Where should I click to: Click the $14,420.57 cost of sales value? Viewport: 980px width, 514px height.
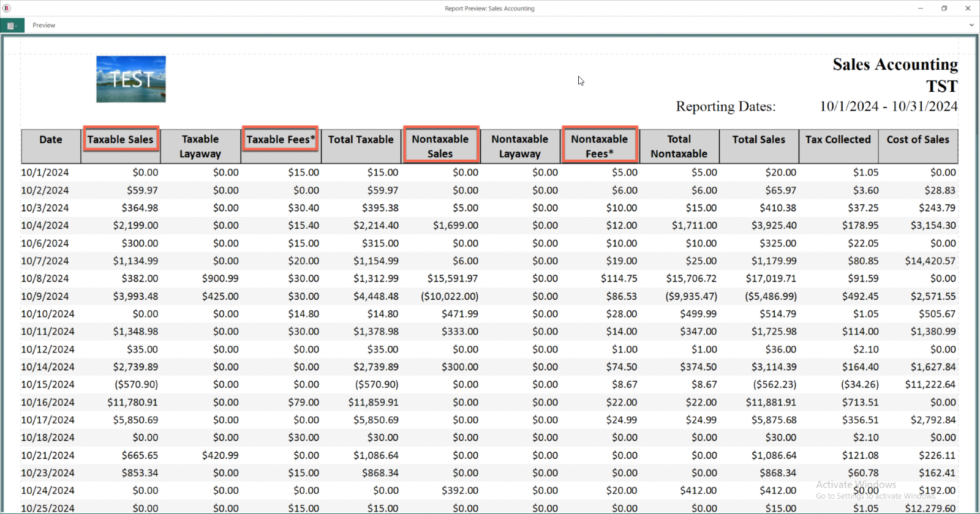(x=930, y=261)
